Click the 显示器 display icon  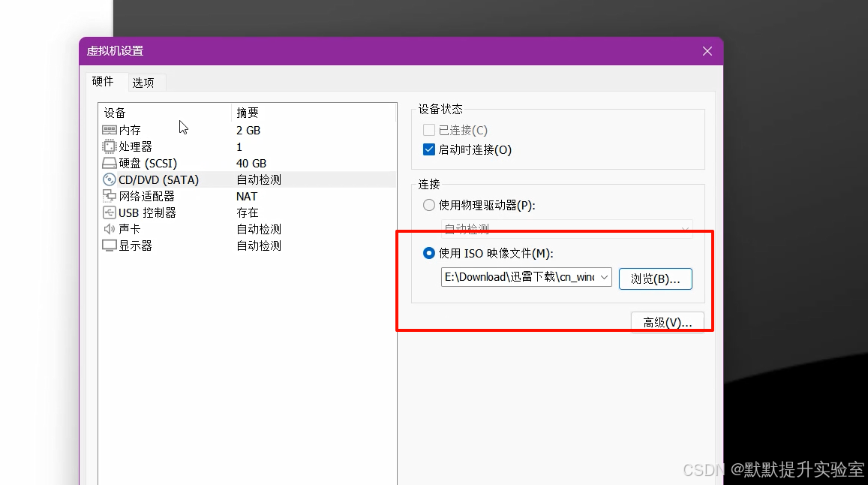[x=109, y=245]
